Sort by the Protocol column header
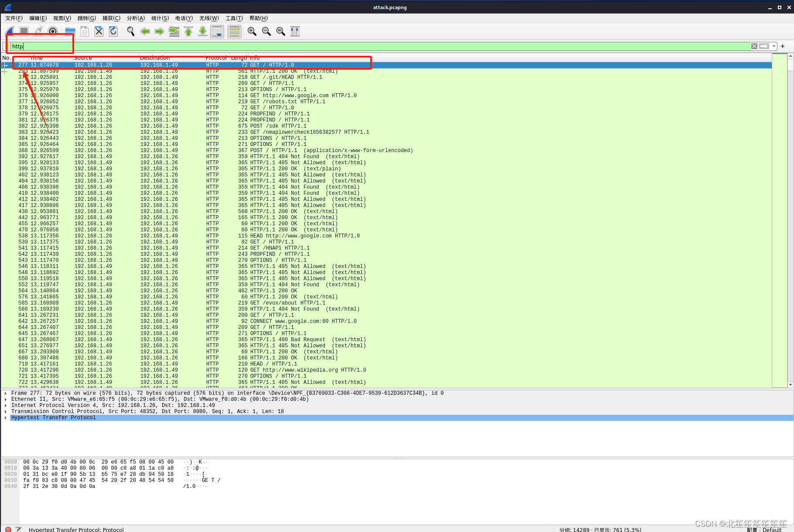Viewport: 794px width, 532px height. click(x=217, y=58)
